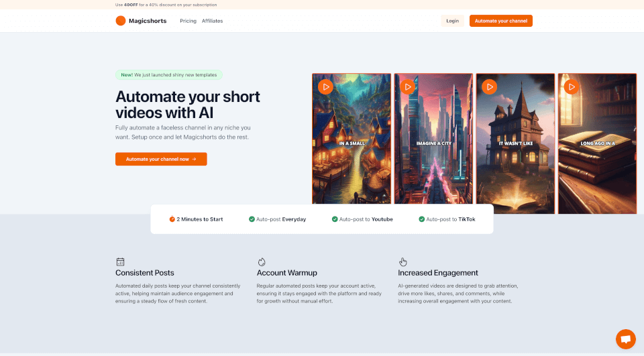Click the Auto-post to TikTok checkmark

pyautogui.click(x=422, y=219)
